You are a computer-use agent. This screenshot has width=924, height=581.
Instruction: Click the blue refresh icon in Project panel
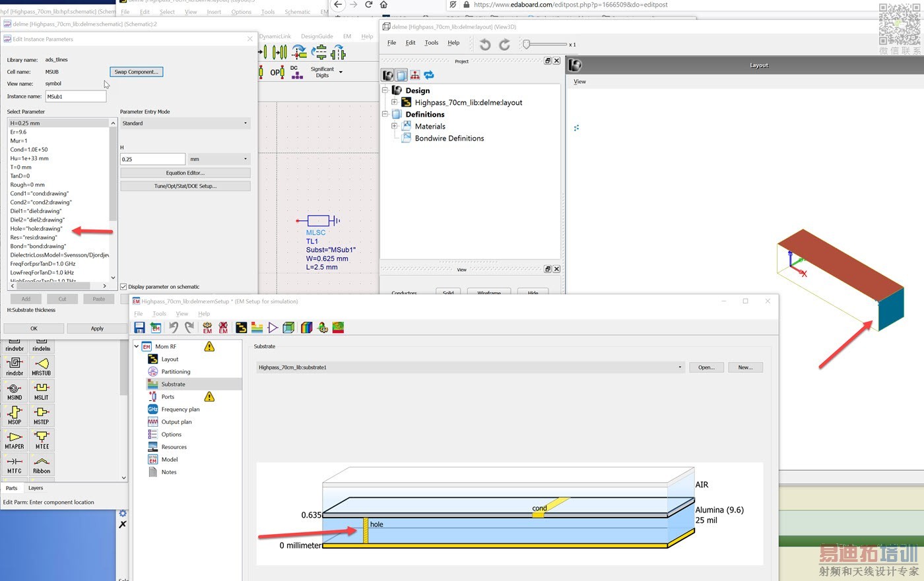pyautogui.click(x=429, y=75)
